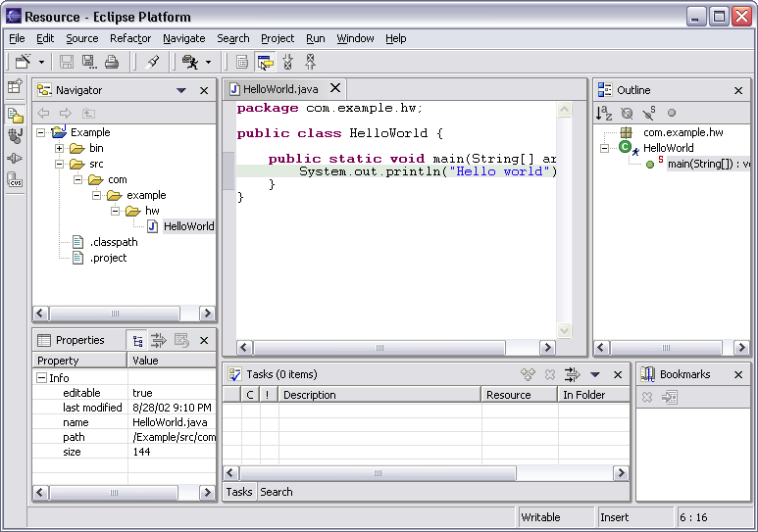Image resolution: width=758 pixels, height=532 pixels.
Task: Toggle Hide Fields in the Outline toolbar
Action: tap(628, 113)
